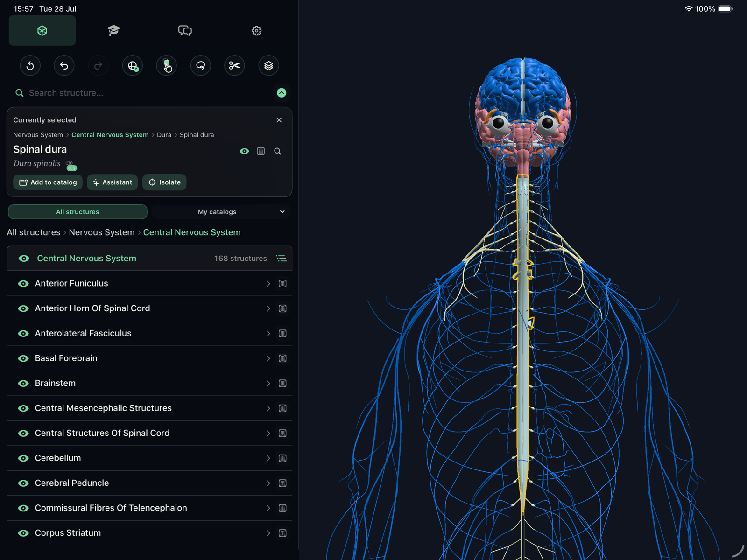Open the chat messages tab
The width and height of the screenshot is (747, 560).
[185, 31]
